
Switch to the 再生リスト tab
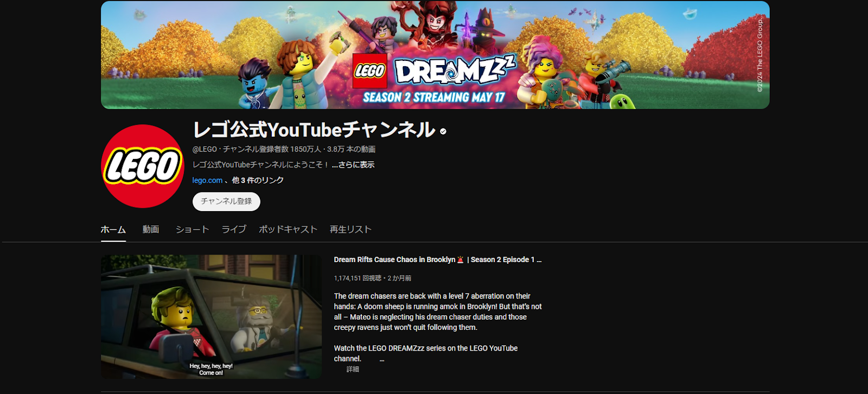(x=350, y=230)
